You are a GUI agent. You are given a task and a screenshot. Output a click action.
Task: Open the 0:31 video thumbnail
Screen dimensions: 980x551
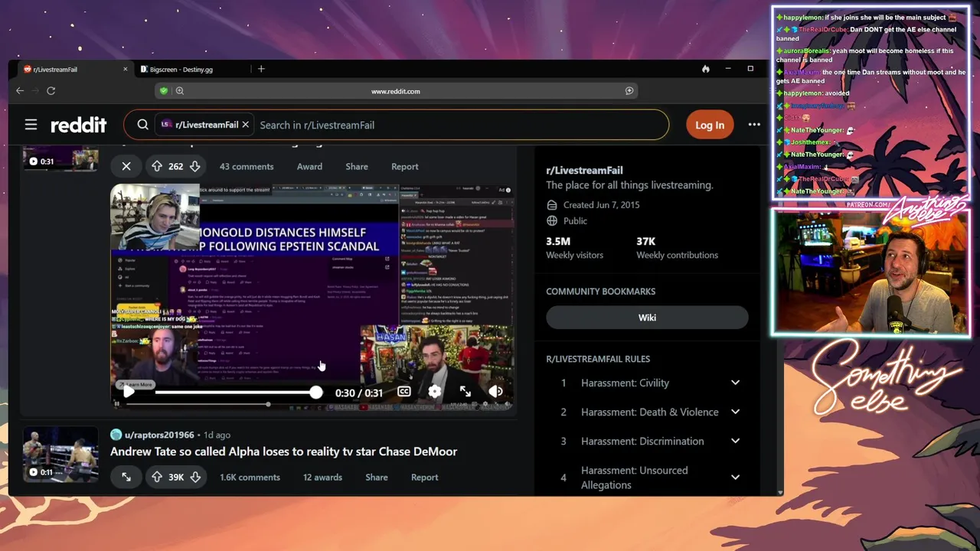(60, 158)
